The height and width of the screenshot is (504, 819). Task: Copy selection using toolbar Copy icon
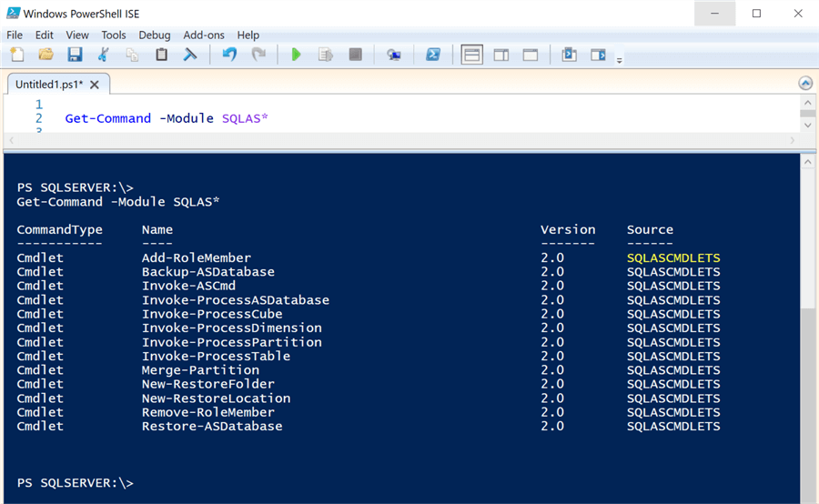(x=132, y=55)
